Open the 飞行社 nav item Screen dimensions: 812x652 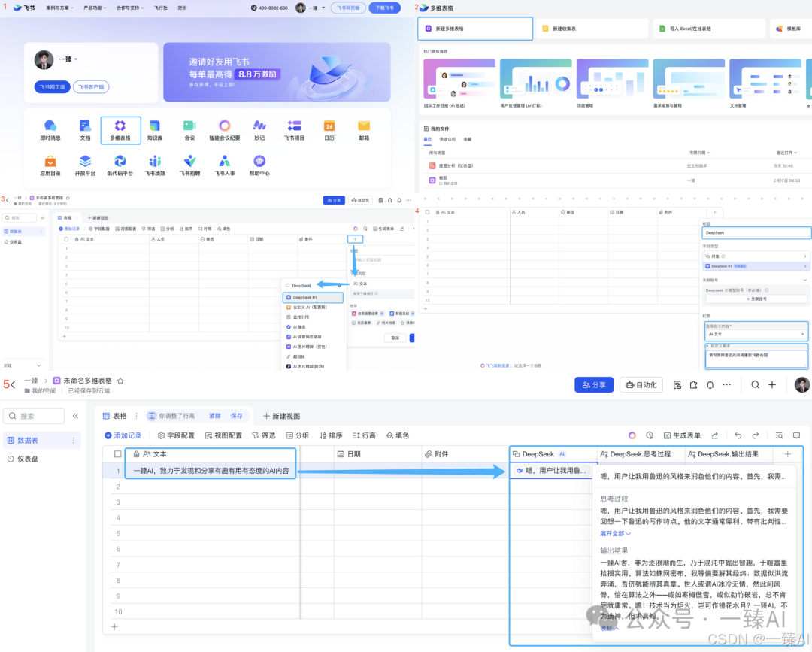tap(161, 8)
